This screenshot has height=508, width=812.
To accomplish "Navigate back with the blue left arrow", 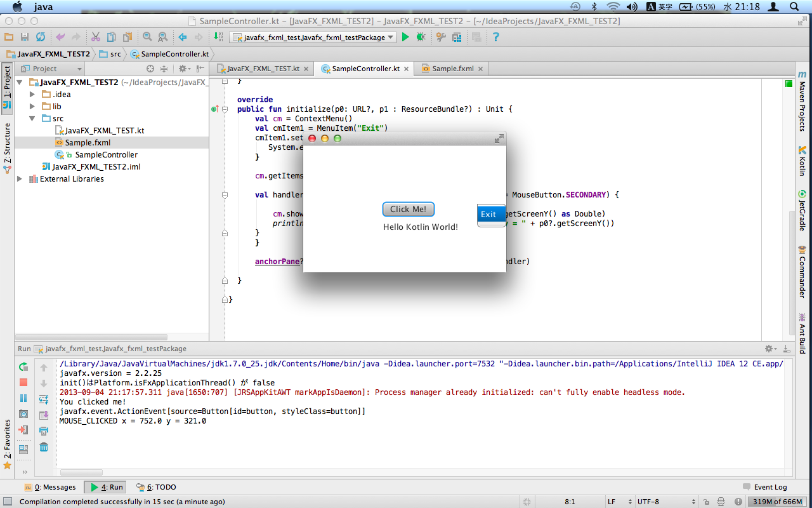I will pos(183,37).
